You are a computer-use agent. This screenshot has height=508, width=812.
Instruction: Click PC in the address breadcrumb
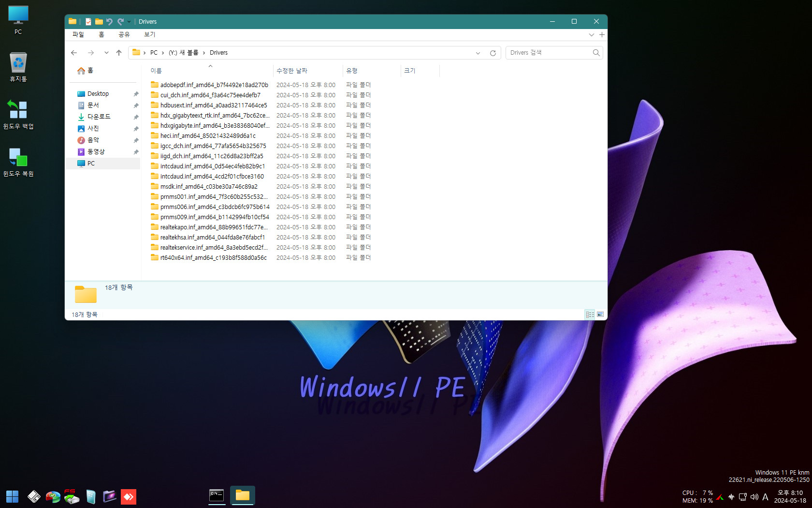click(154, 53)
